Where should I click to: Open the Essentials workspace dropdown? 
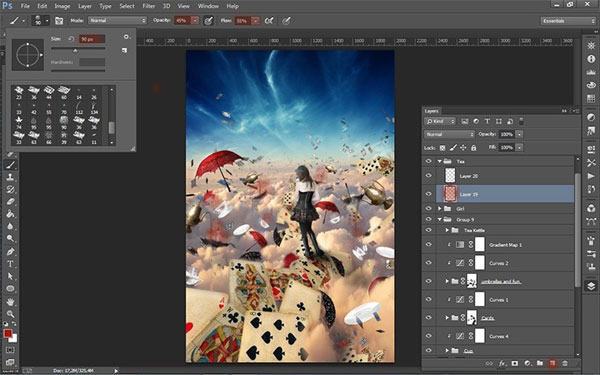568,21
